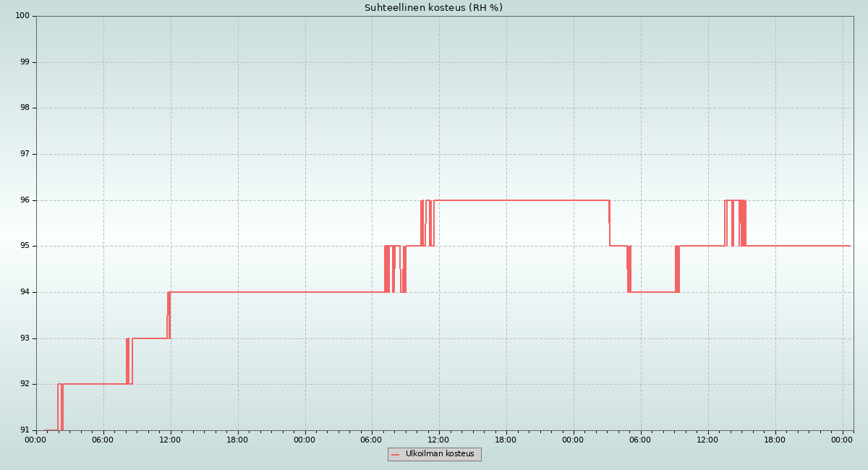
Task: Click the red line marker in the legend
Action: pos(396,455)
